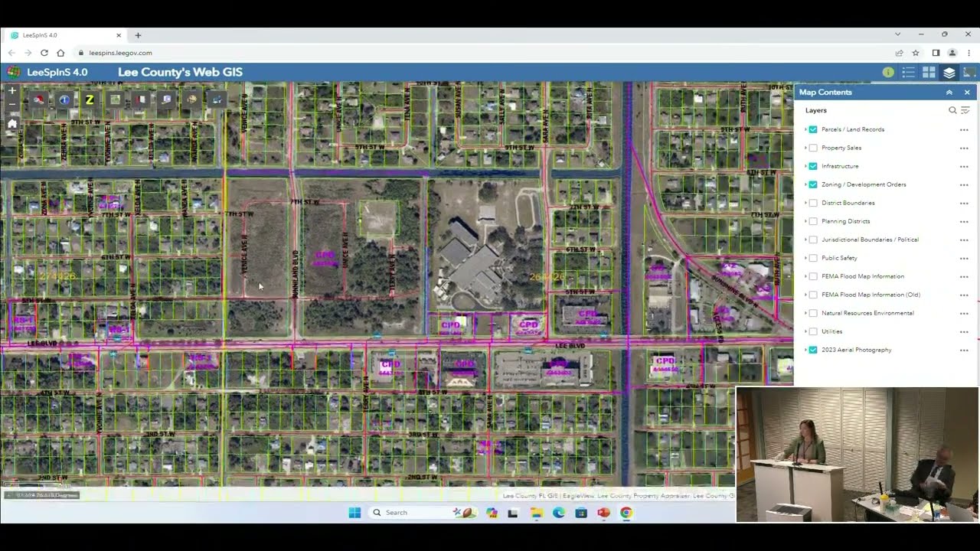Click the Layers heading text
This screenshot has width=980, height=551.
click(x=815, y=110)
